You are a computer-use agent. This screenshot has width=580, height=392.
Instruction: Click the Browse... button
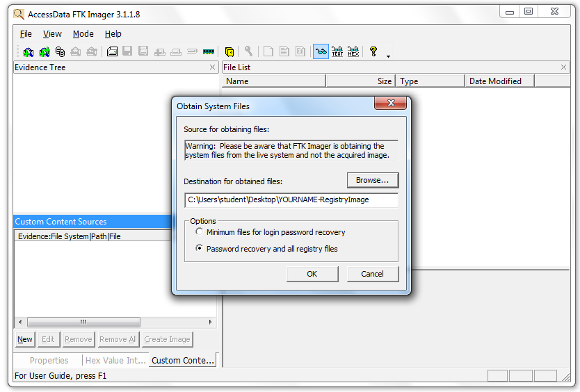click(x=373, y=180)
